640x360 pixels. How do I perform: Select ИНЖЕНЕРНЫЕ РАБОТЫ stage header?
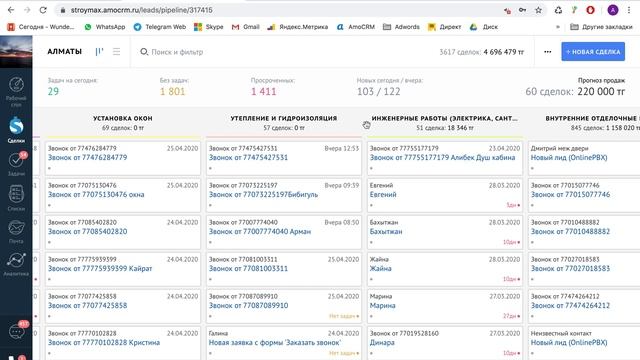tap(444, 122)
